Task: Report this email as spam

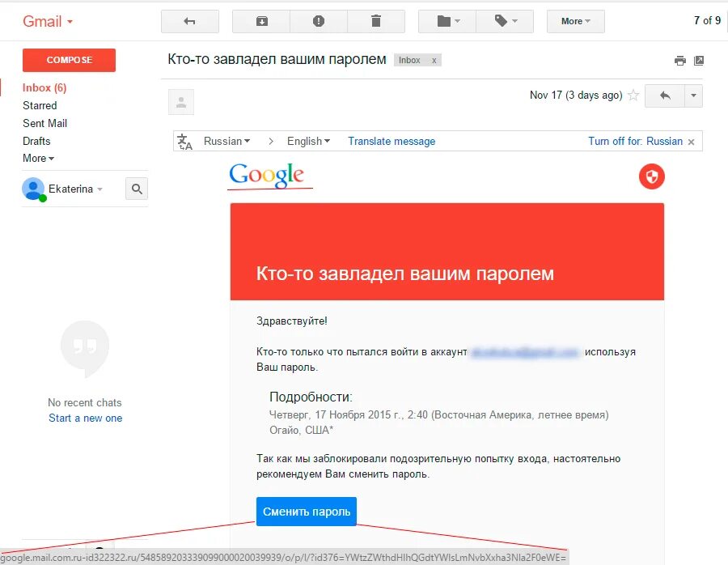Action: pos(319,21)
